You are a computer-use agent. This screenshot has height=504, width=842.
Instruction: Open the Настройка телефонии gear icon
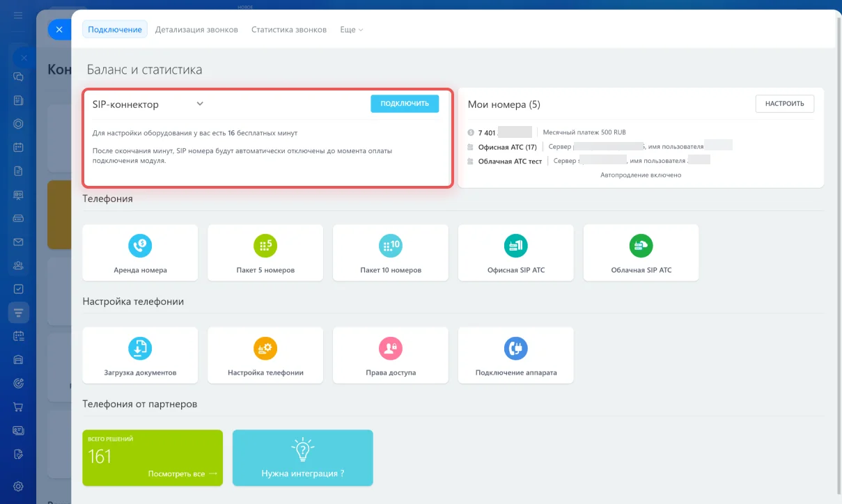point(265,348)
